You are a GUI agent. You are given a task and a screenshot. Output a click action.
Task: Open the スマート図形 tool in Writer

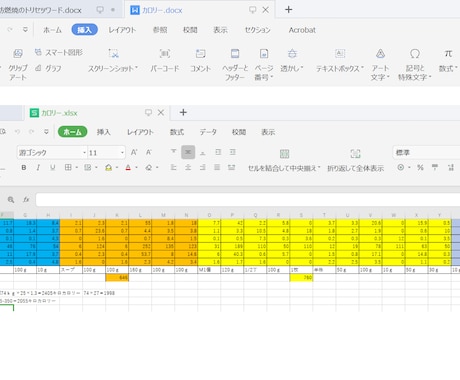[59, 52]
